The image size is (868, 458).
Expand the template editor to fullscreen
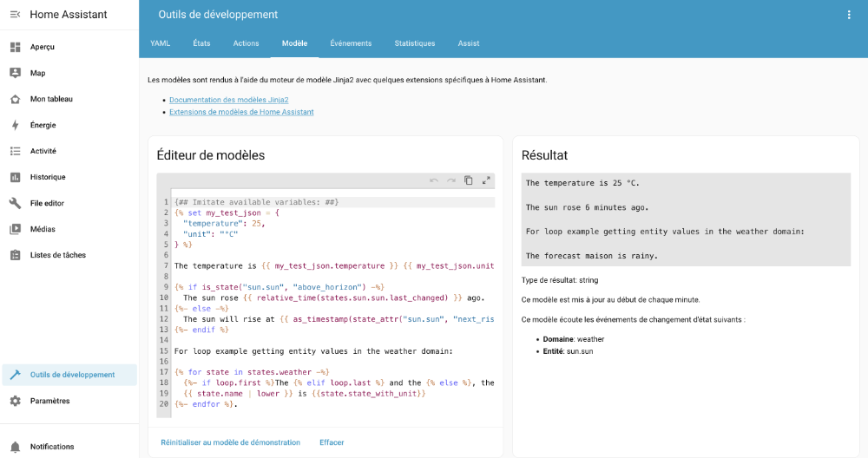[x=486, y=180]
